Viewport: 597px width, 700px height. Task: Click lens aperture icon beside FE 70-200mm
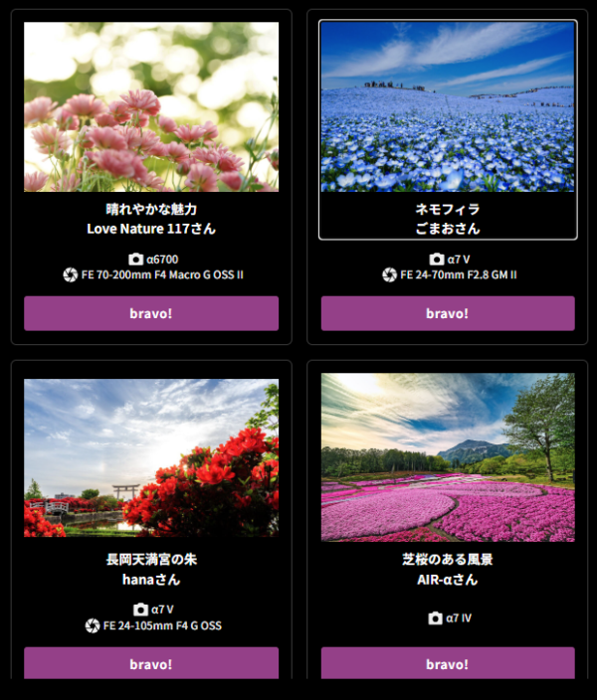point(71,275)
